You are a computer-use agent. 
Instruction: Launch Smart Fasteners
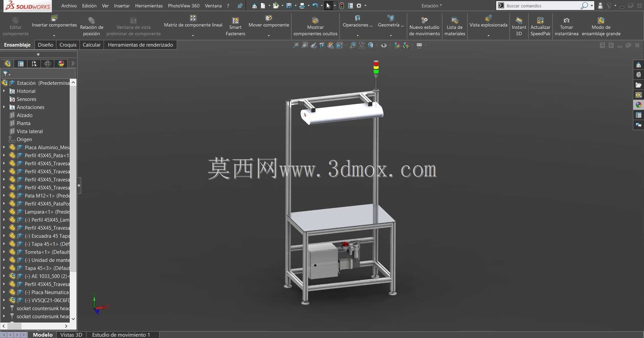tap(235, 26)
